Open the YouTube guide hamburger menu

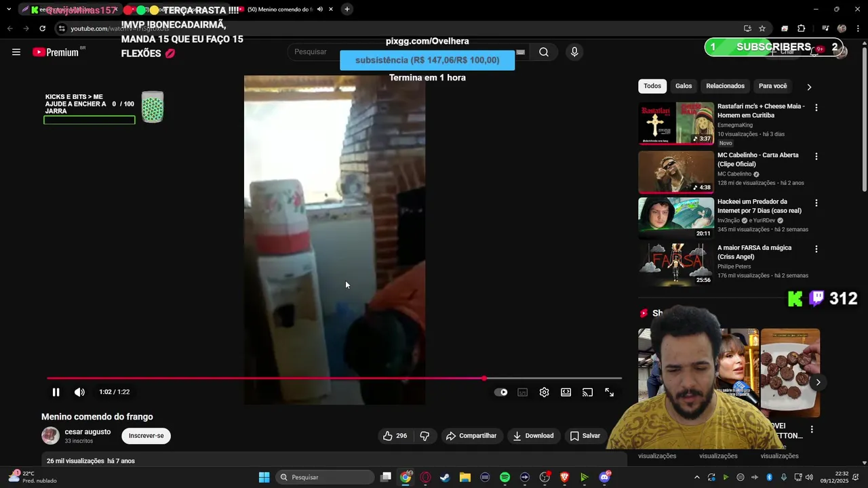click(x=16, y=52)
